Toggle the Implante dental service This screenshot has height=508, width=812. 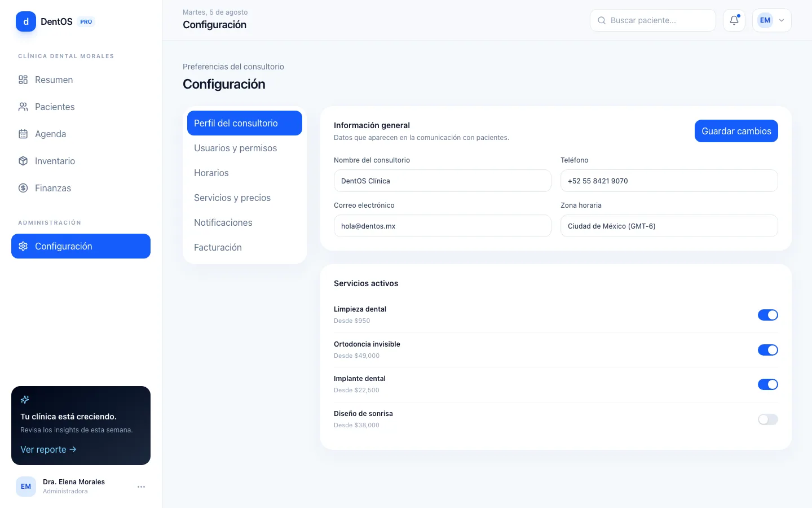point(768,384)
